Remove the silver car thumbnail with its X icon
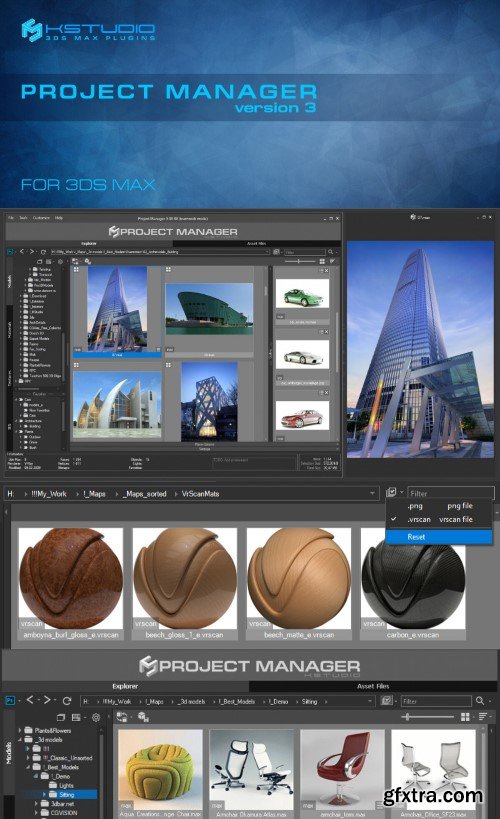 coord(327,332)
